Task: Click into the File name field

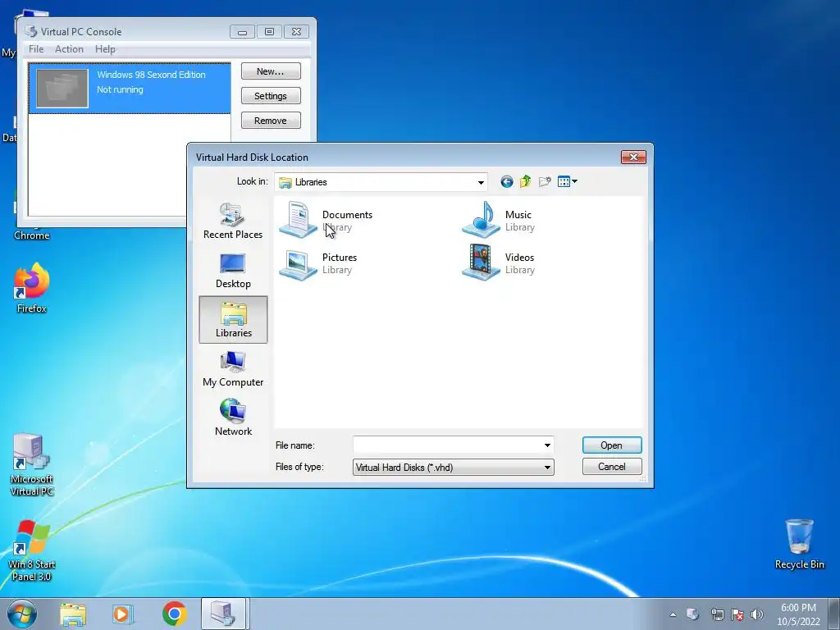Action: tap(447, 445)
